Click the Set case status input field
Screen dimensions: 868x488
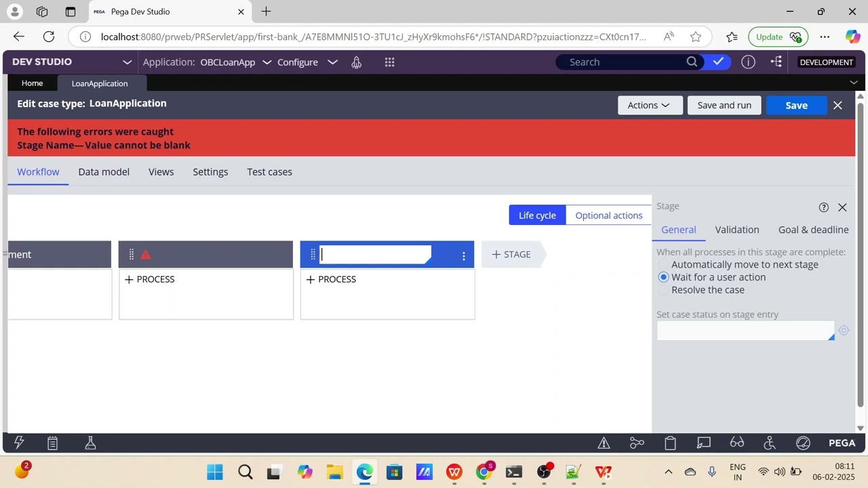[x=745, y=331]
